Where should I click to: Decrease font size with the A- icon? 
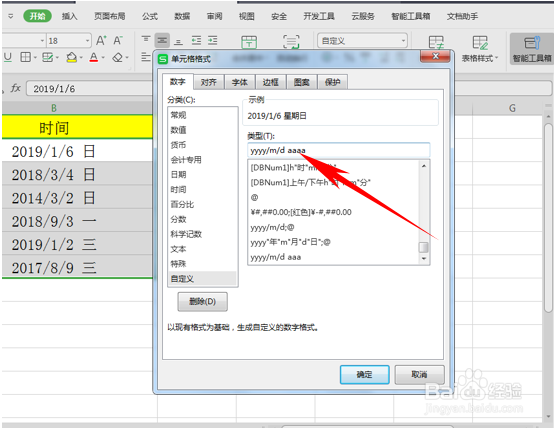tap(118, 41)
